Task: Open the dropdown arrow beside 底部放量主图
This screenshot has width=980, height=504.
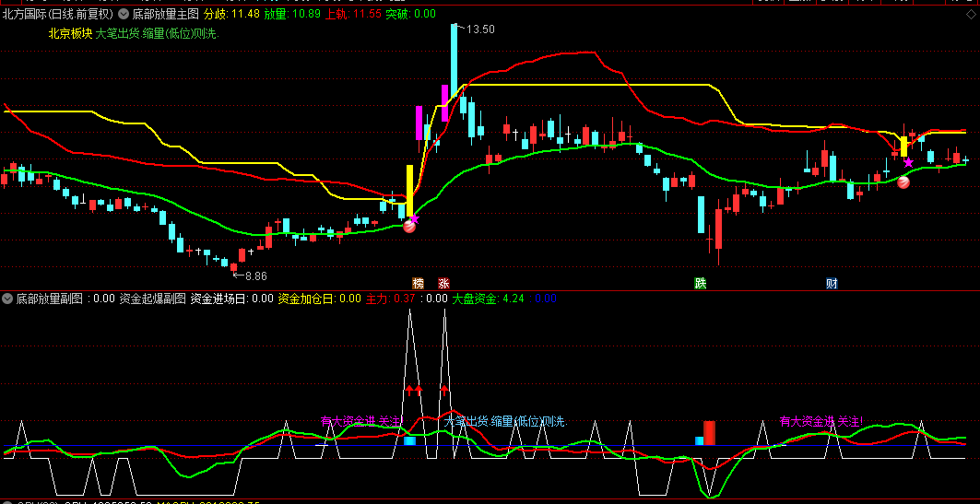Action: point(124,14)
